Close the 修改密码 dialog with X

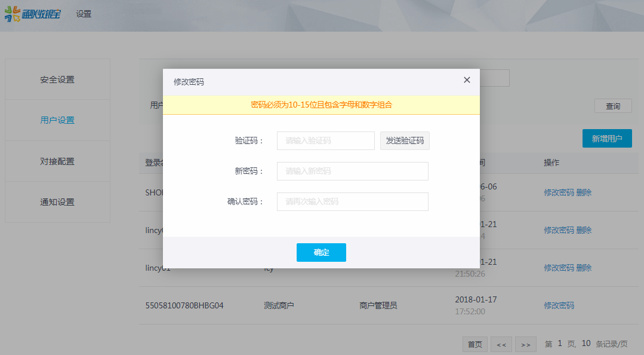pos(467,80)
